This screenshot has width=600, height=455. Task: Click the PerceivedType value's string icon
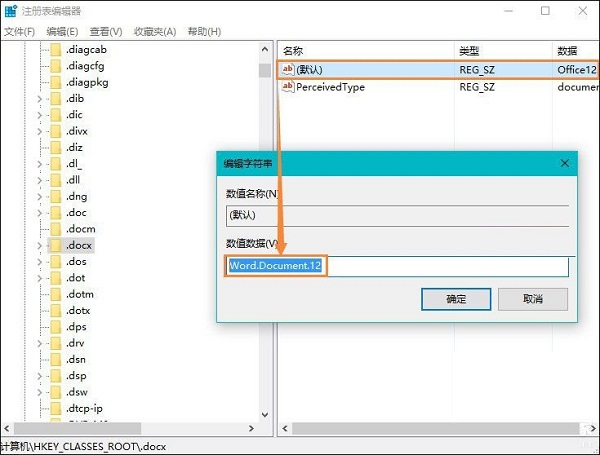click(x=287, y=87)
